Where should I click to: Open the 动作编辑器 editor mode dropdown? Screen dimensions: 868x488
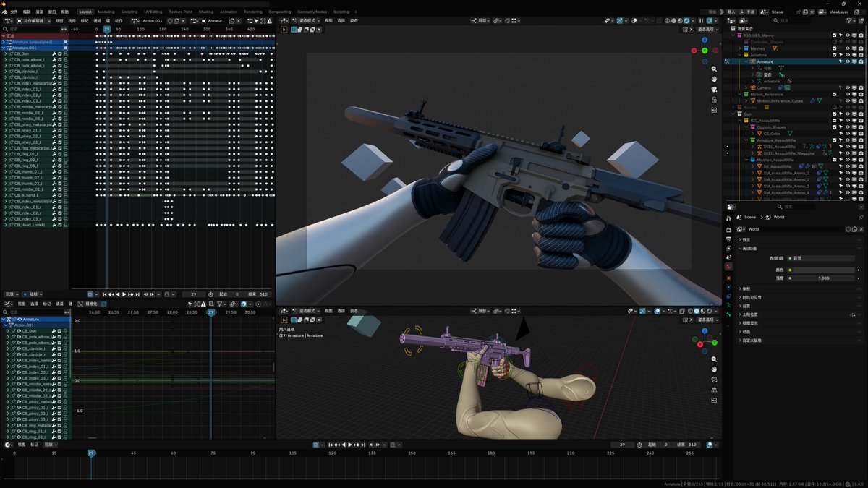33,20
